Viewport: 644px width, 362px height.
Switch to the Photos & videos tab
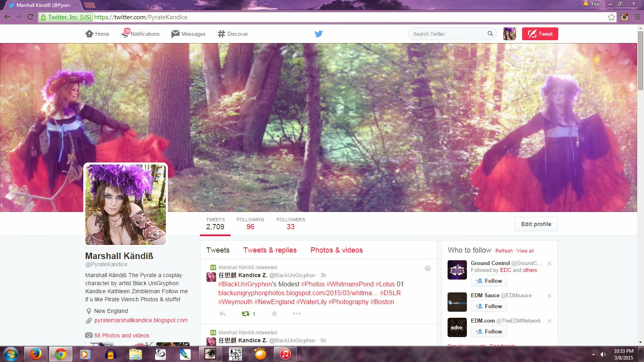(336, 250)
